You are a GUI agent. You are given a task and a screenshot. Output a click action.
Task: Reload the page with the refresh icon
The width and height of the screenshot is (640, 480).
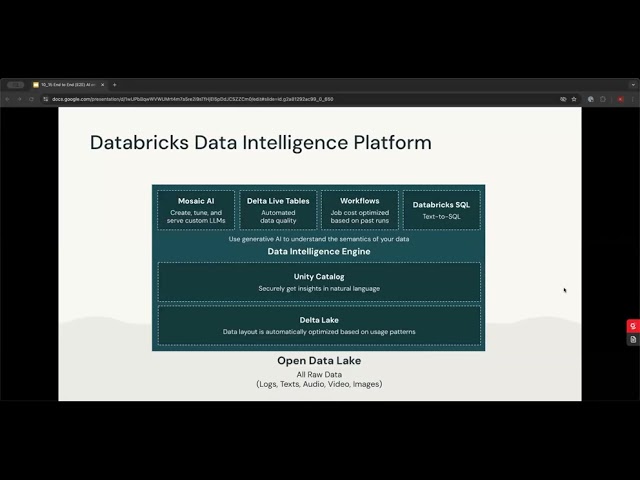point(31,99)
